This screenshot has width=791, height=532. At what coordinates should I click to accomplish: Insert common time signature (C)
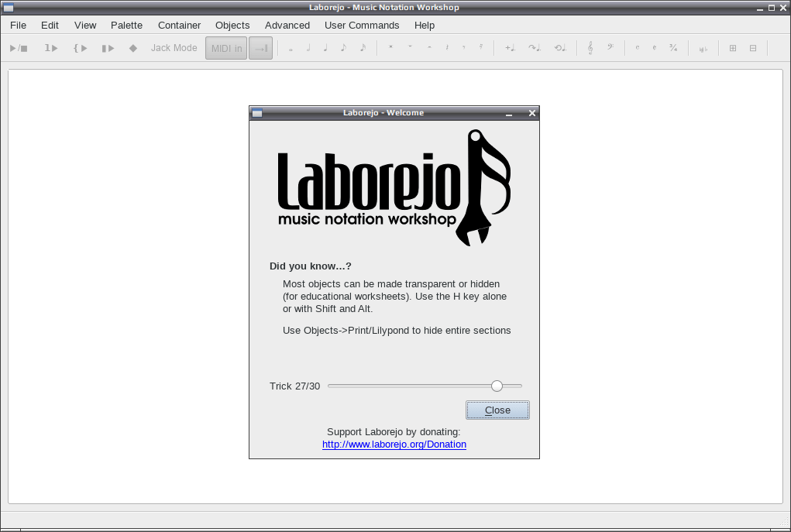pyautogui.click(x=637, y=48)
